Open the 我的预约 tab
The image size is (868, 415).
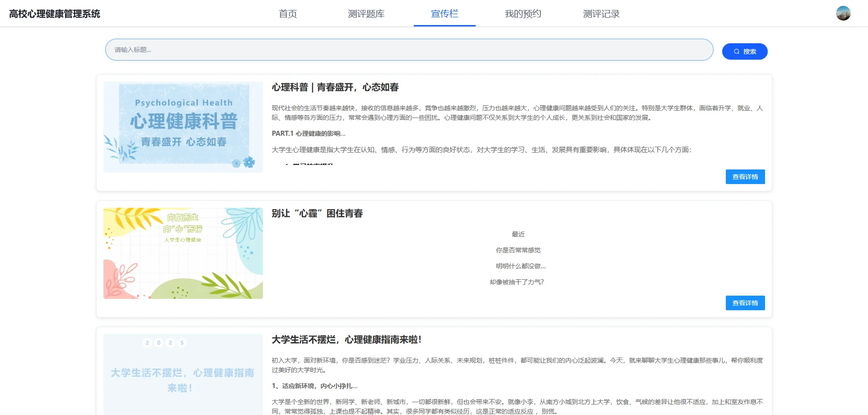523,14
